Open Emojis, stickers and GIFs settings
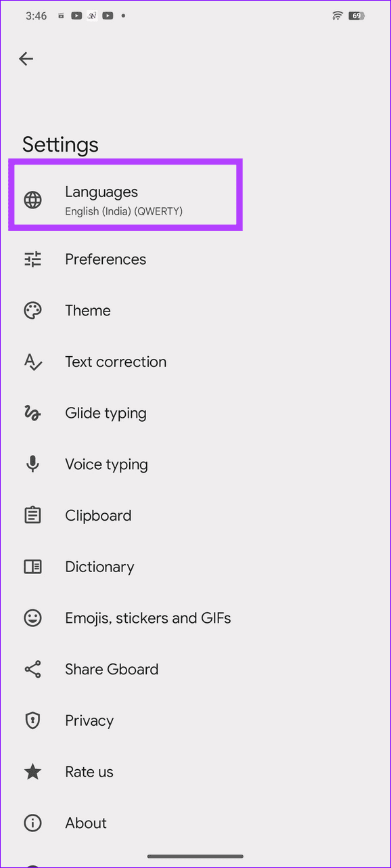The image size is (391, 868). [x=148, y=617]
